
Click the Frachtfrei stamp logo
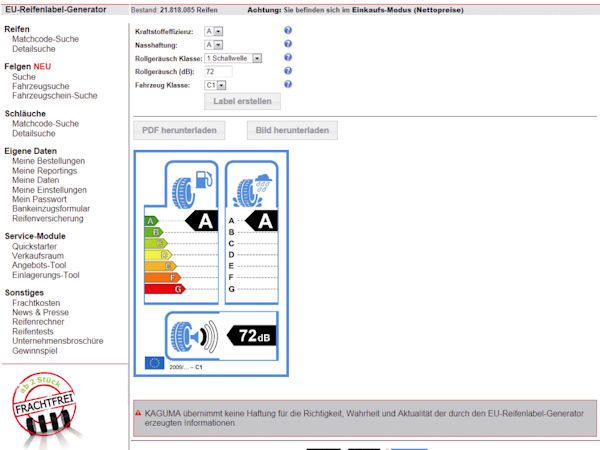[x=43, y=405]
